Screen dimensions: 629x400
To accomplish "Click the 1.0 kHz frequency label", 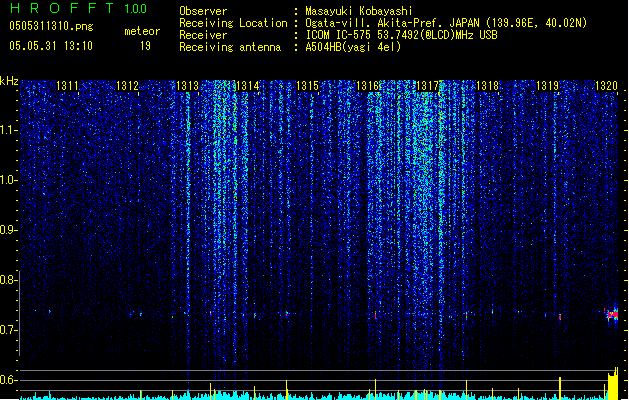I will (8, 180).
